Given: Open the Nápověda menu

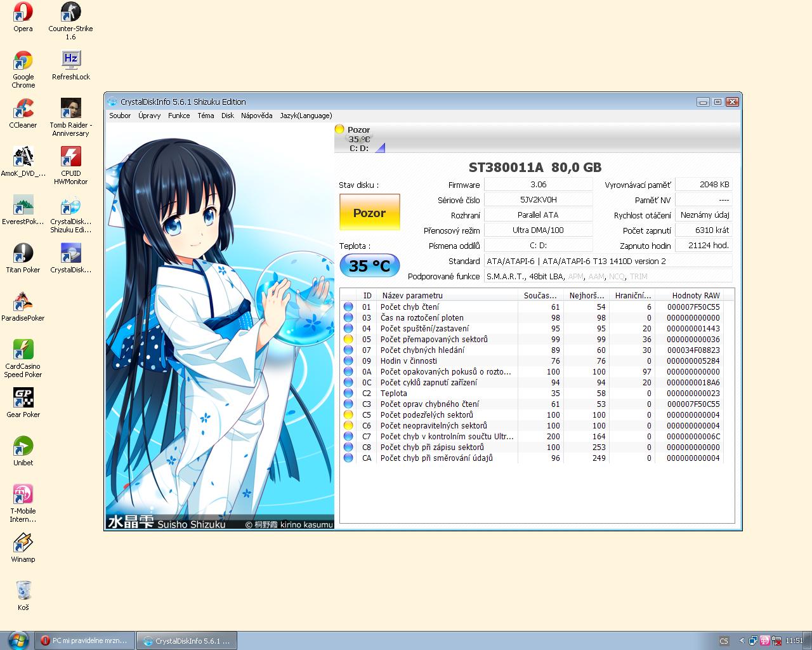Looking at the screenshot, I should [256, 116].
